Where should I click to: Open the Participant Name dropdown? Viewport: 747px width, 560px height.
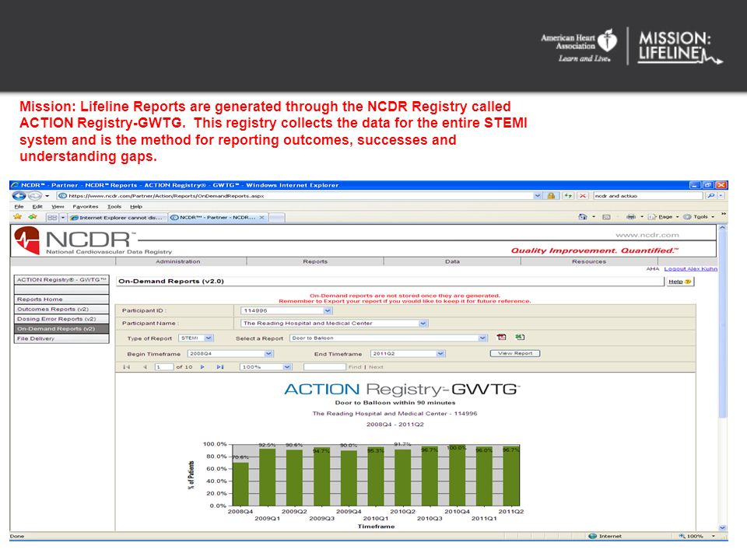(423, 324)
